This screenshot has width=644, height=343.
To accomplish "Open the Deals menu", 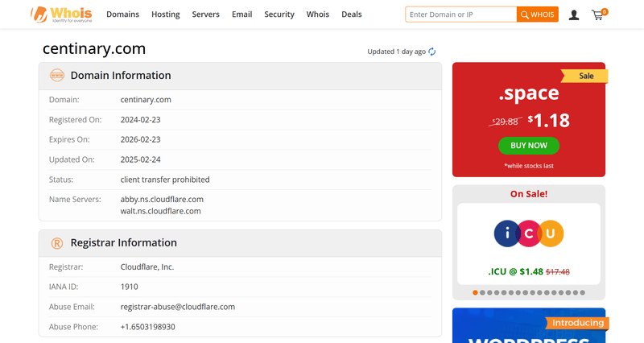I will pos(352,14).
